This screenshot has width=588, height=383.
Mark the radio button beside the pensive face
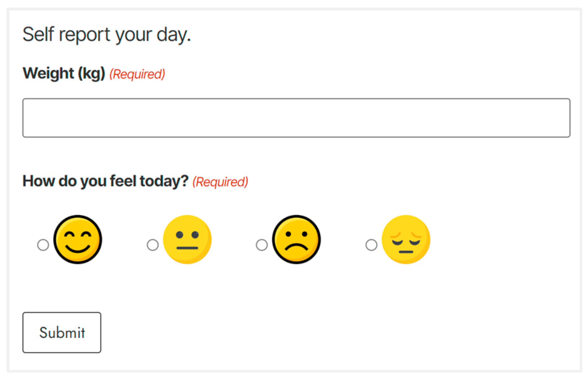[x=371, y=245]
